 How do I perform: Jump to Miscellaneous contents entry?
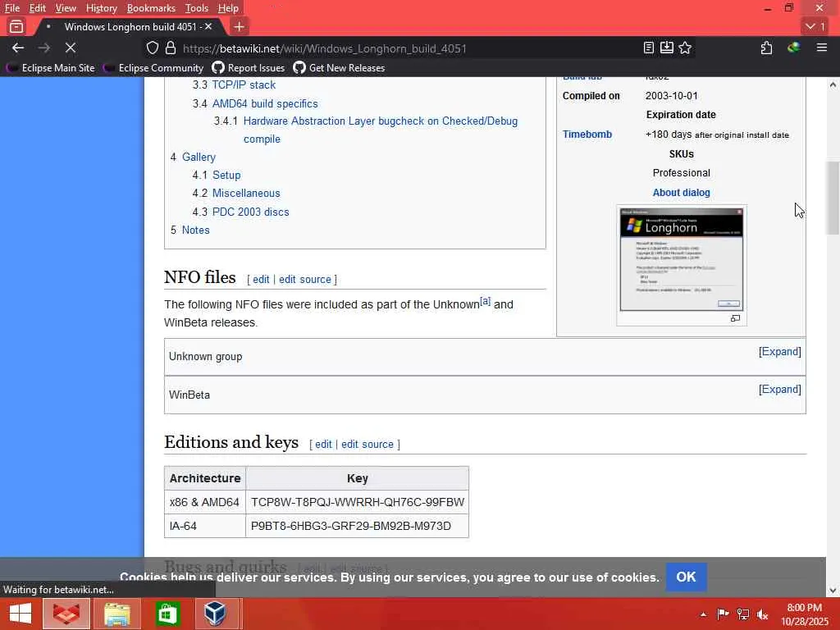coord(246,193)
